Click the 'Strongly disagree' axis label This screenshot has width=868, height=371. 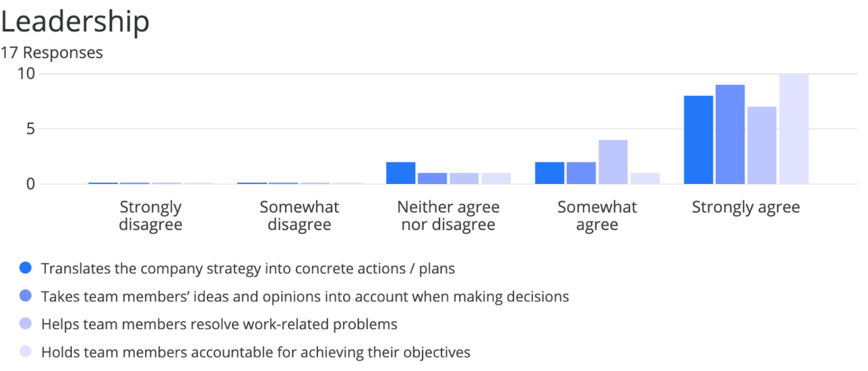click(151, 216)
